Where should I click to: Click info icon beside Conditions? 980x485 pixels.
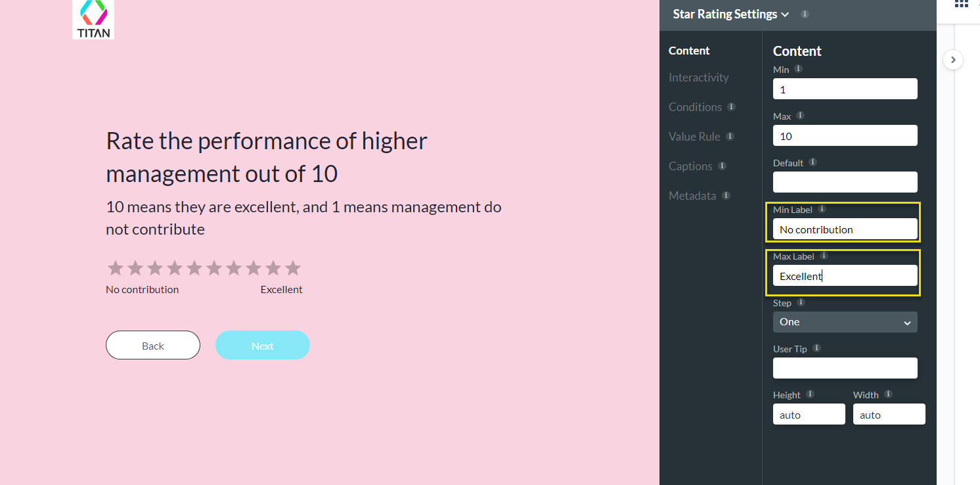coord(731,106)
